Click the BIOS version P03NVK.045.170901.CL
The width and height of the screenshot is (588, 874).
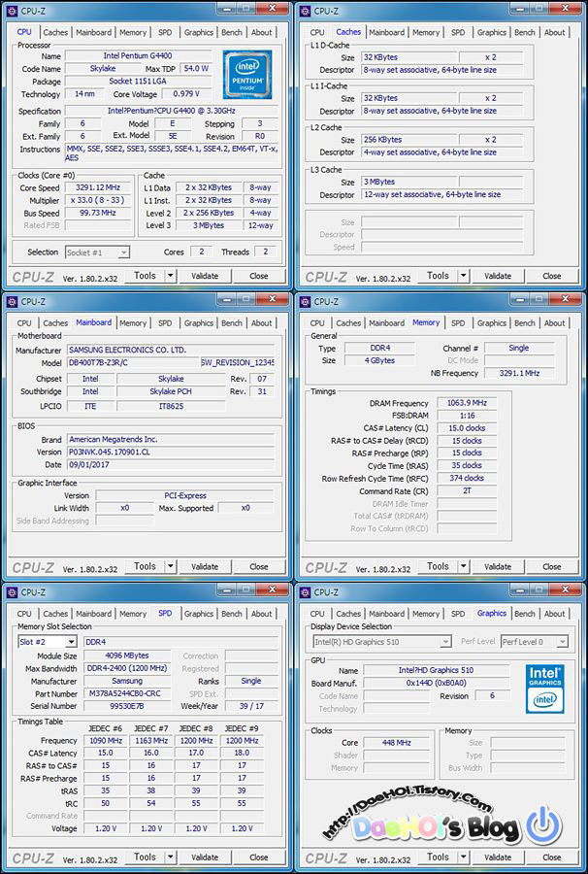click(171, 452)
